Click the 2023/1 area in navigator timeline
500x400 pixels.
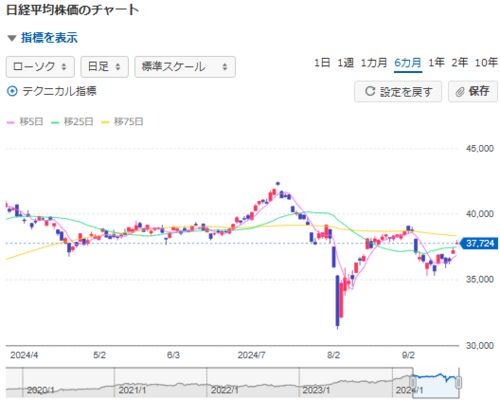point(316,390)
